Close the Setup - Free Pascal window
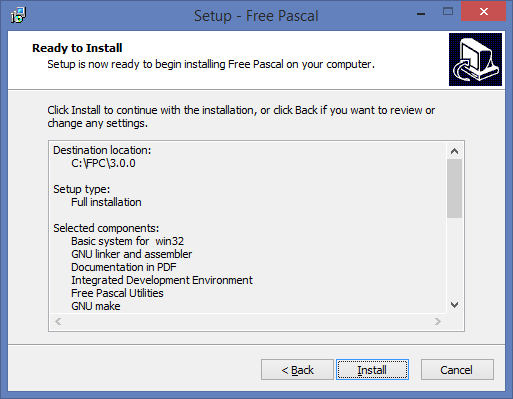This screenshot has width=513, height=399. [484, 12]
